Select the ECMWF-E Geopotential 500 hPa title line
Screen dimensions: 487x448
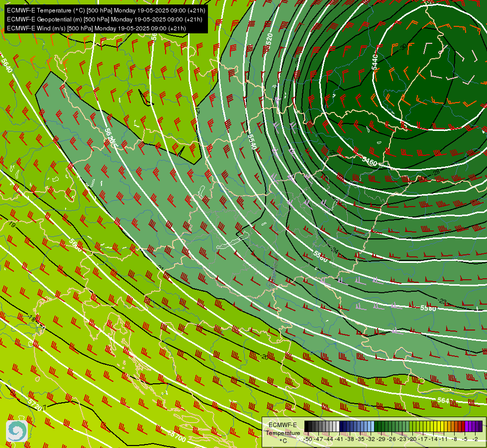pos(104,19)
